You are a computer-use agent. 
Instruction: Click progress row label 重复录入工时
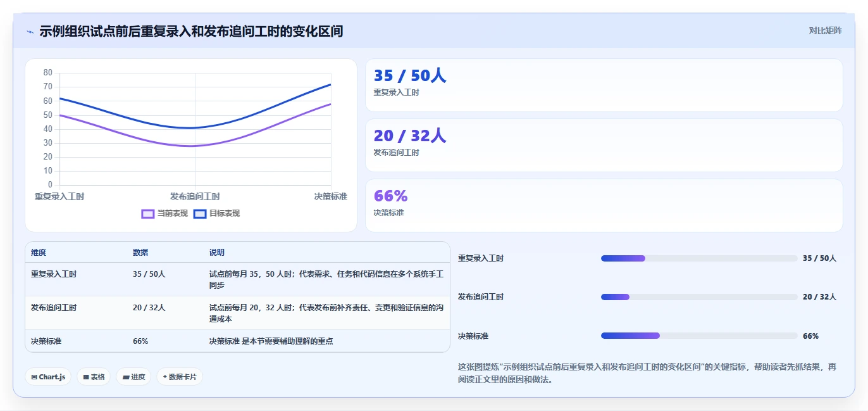tap(481, 258)
